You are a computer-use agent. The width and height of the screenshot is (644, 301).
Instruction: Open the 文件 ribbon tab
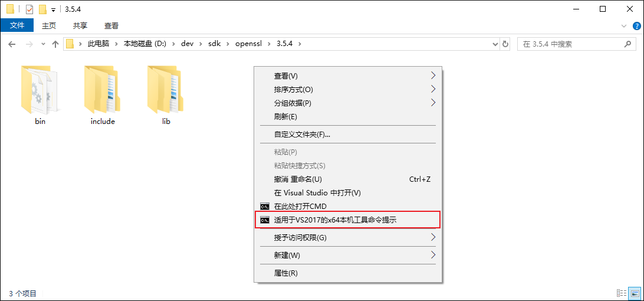coord(17,25)
